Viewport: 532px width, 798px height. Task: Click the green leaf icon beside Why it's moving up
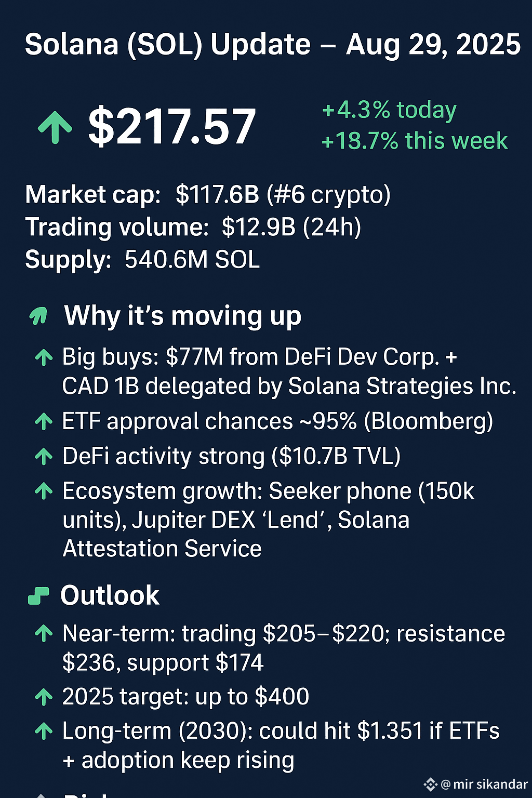(x=38, y=315)
